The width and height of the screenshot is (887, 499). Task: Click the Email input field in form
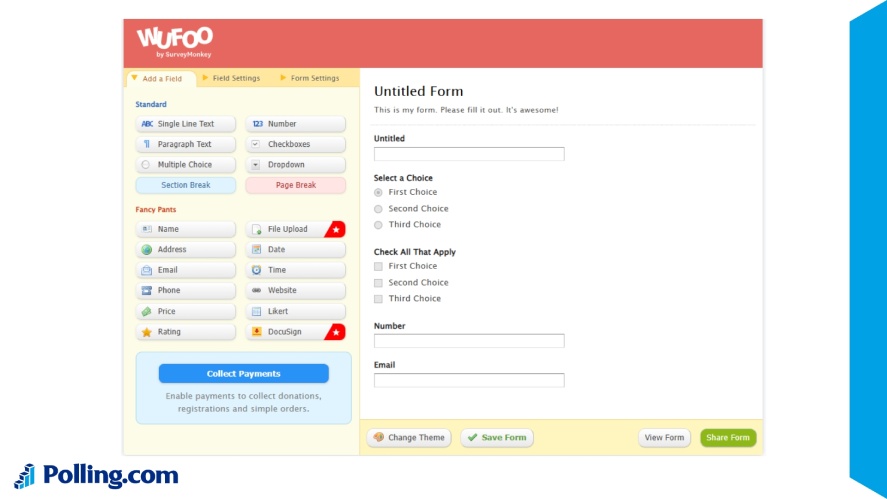point(469,380)
